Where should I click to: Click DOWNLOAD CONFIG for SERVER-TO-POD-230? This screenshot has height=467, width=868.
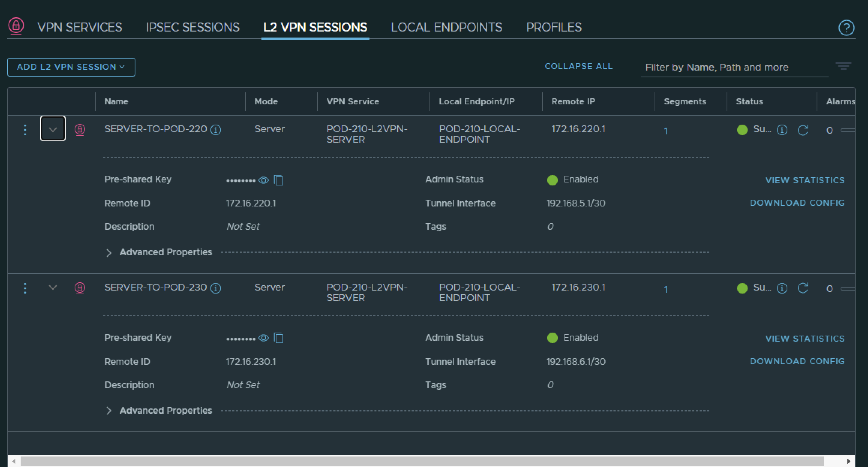pyautogui.click(x=797, y=361)
